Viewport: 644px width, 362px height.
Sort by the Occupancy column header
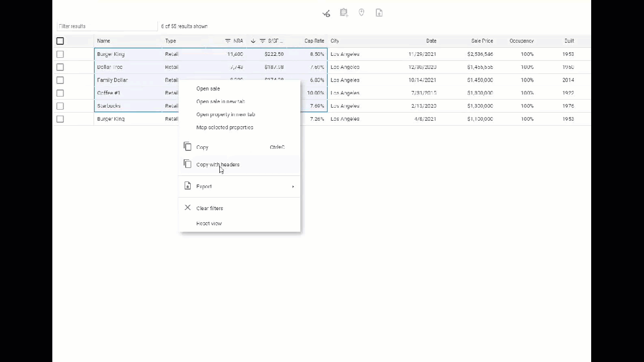(x=521, y=41)
